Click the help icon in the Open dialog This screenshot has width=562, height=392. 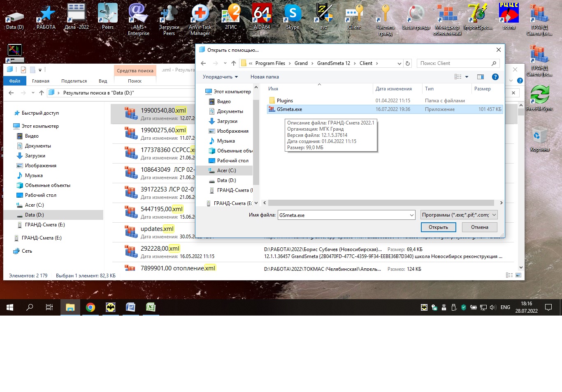495,77
